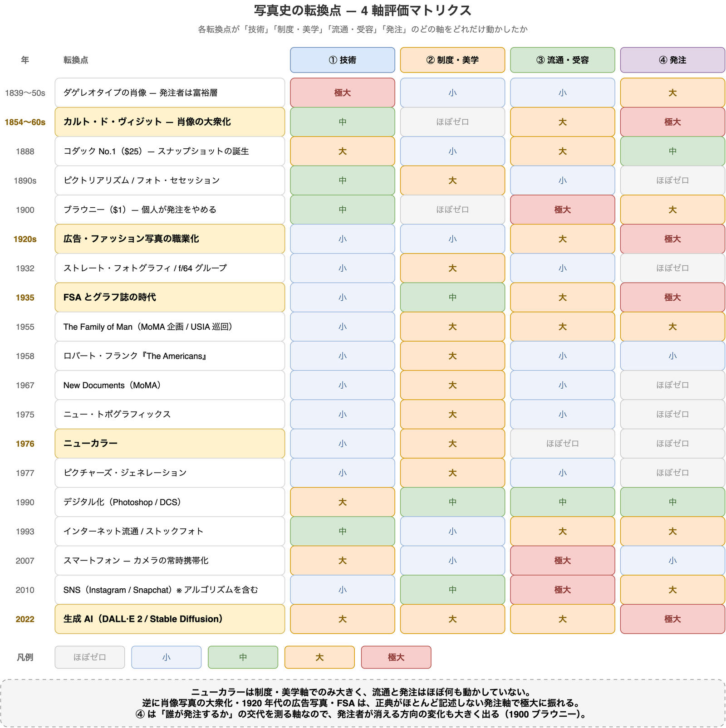
Task: Click legend swatch ほぼゼロ
Action: (90, 657)
